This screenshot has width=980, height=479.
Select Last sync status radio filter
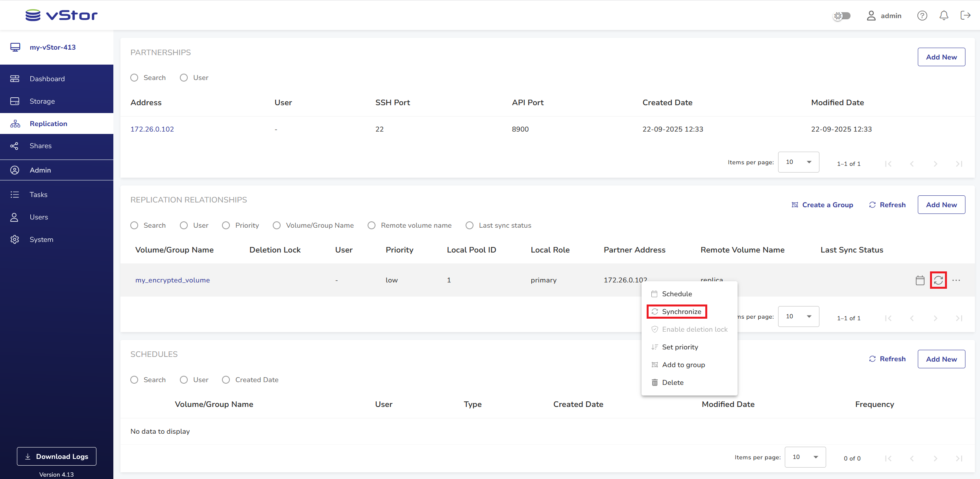470,225
